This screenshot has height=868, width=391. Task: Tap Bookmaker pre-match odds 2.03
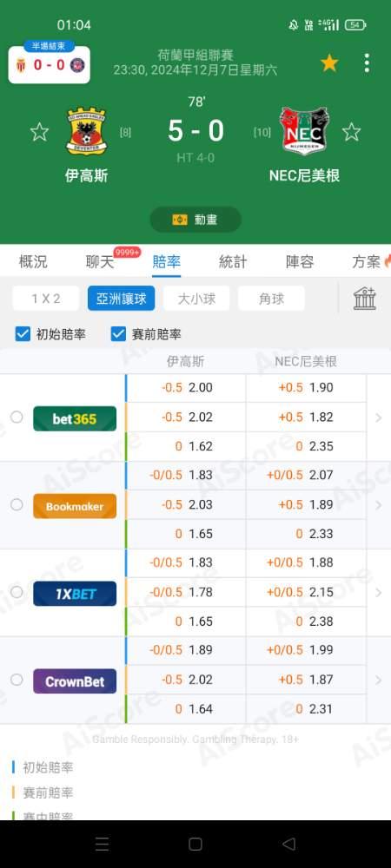[x=201, y=504]
